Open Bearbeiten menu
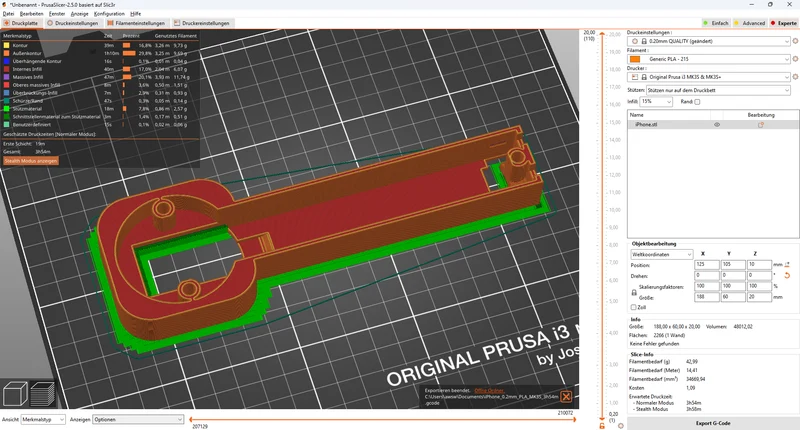The height and width of the screenshot is (430, 800). point(32,14)
